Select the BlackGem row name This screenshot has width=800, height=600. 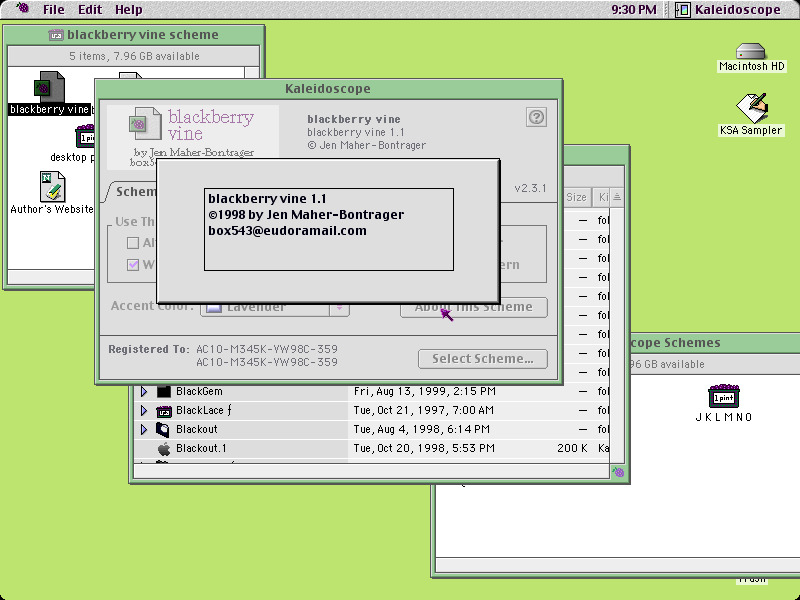tap(199, 391)
